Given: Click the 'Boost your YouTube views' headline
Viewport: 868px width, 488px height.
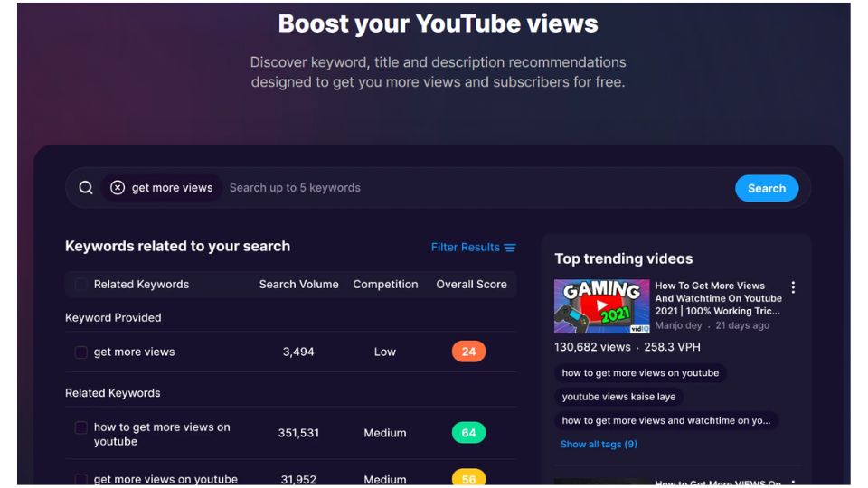Looking at the screenshot, I should pos(438,23).
